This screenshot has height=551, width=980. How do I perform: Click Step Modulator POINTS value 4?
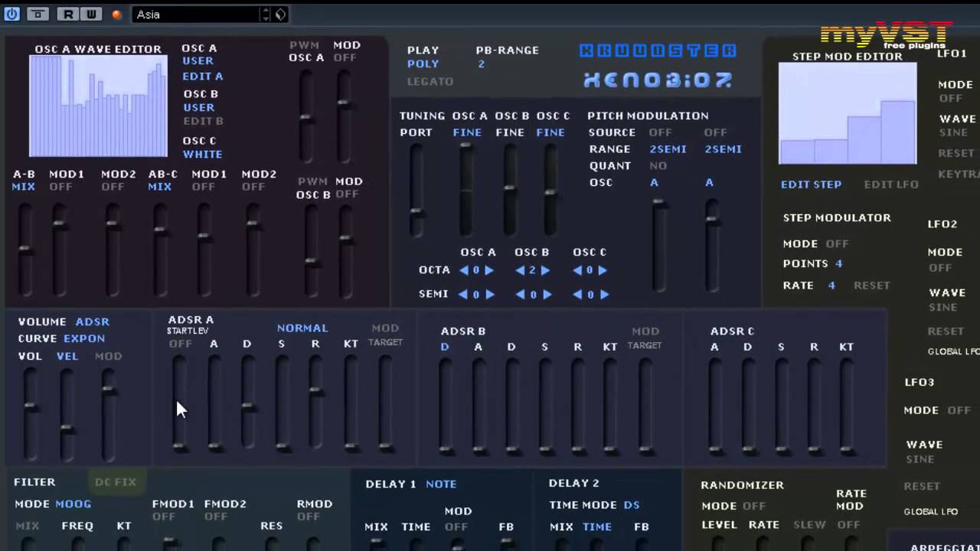click(x=838, y=264)
